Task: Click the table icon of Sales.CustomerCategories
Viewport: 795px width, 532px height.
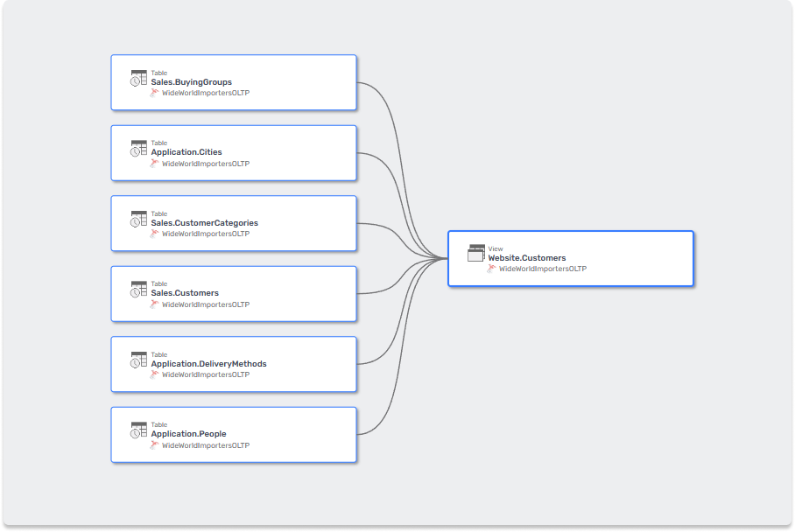Action: pos(138,219)
